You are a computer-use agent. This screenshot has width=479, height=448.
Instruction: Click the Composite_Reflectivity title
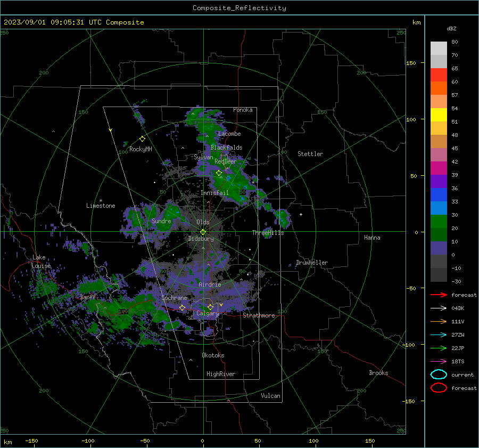click(239, 8)
